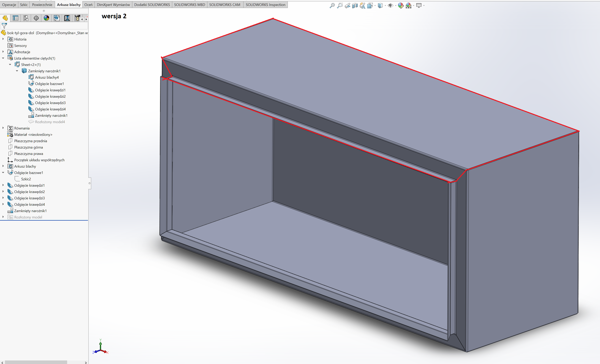
Task: Click View Orientation cube icon
Action: (x=370, y=5)
